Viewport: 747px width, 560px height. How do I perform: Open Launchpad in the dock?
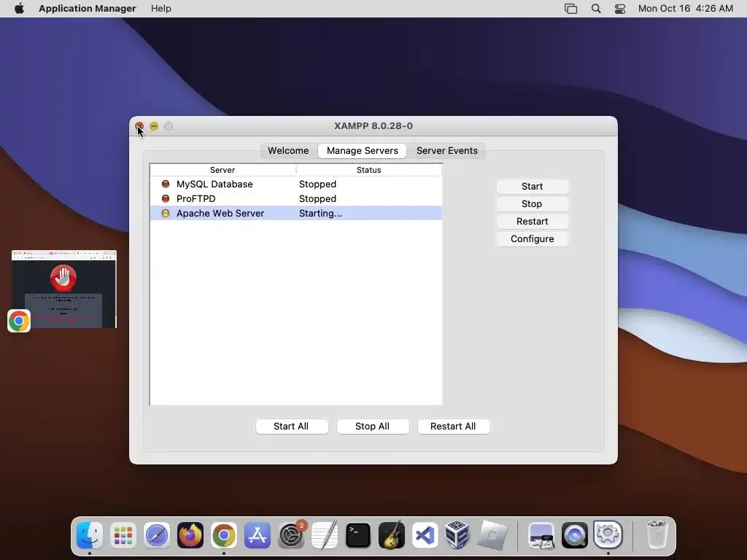[123, 535]
